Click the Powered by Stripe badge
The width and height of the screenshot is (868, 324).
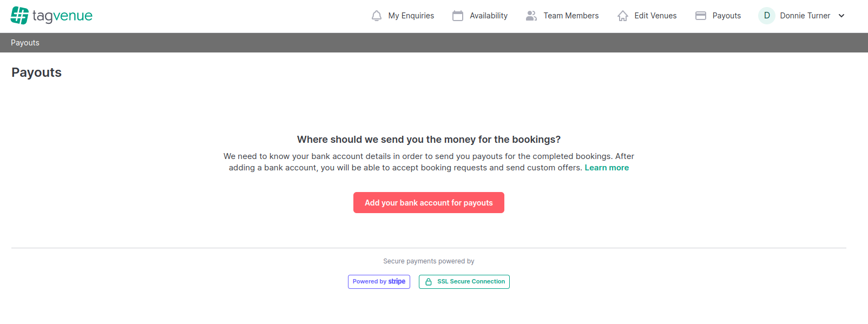379,282
